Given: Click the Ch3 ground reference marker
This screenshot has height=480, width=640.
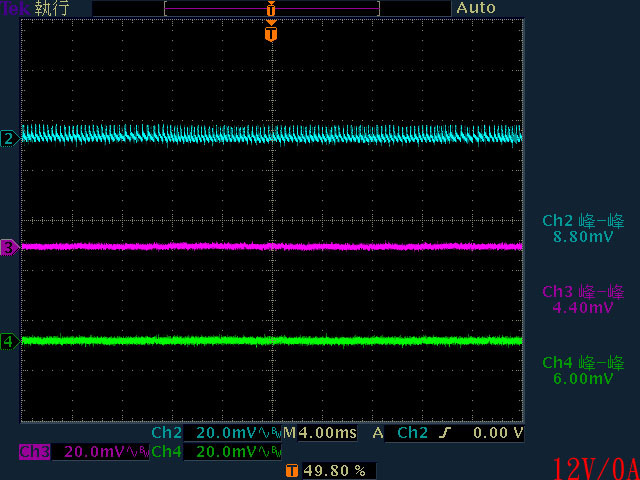Looking at the screenshot, I should pyautogui.click(x=10, y=247).
